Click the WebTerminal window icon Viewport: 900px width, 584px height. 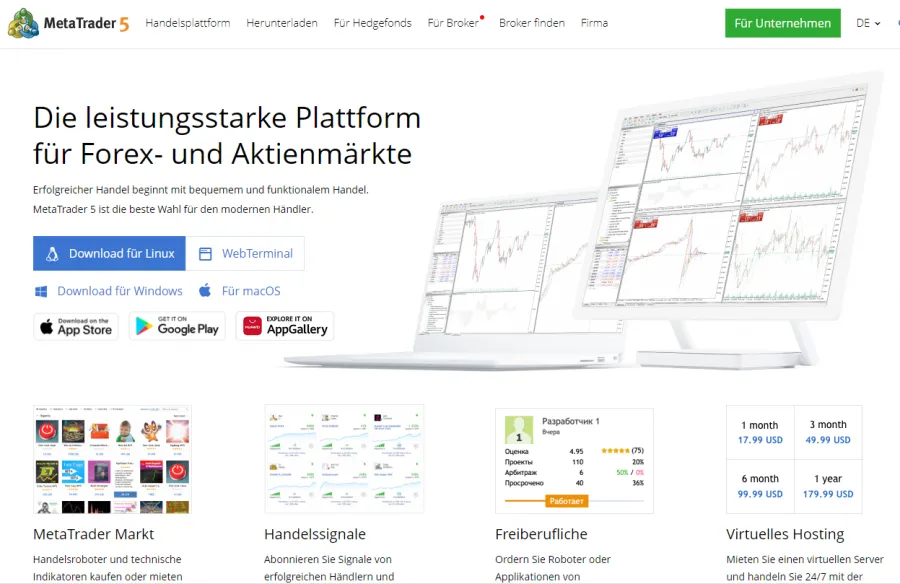coord(205,254)
